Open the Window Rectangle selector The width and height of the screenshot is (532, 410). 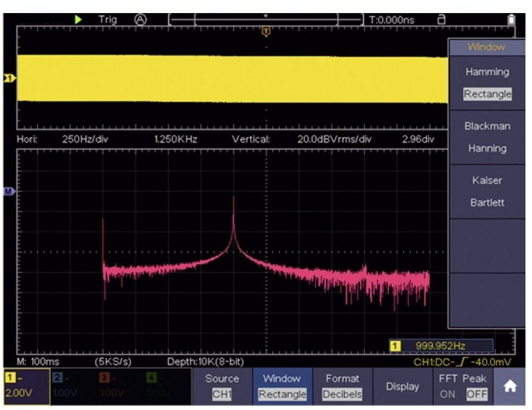[x=282, y=386]
